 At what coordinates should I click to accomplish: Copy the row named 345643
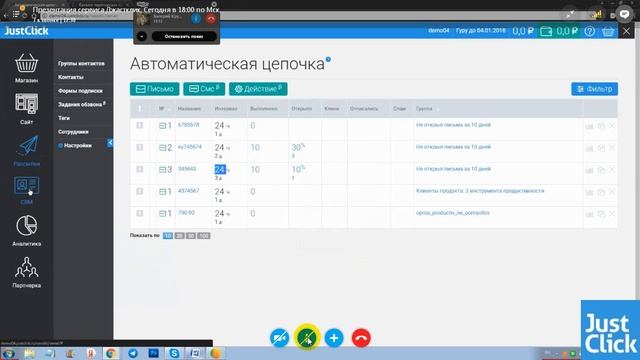click(x=601, y=170)
